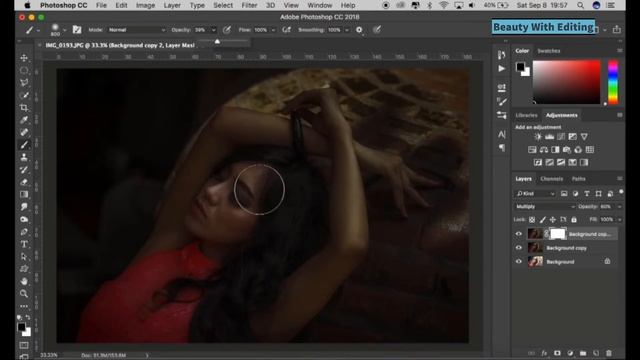Toggle lock image pixels
The image size is (640, 360).
tap(542, 220)
